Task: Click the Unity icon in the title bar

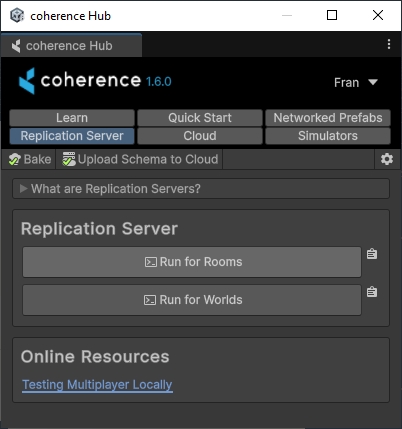Action: point(17,15)
